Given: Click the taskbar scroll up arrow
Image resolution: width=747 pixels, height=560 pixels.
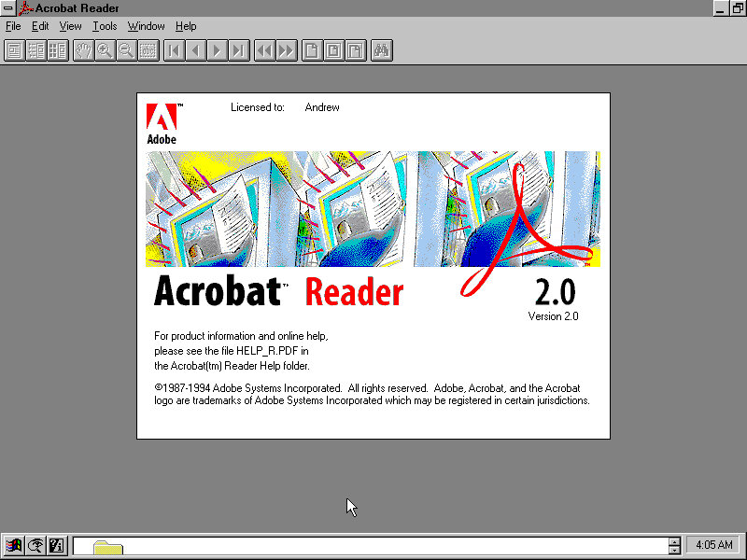Looking at the screenshot, I should [674, 540].
